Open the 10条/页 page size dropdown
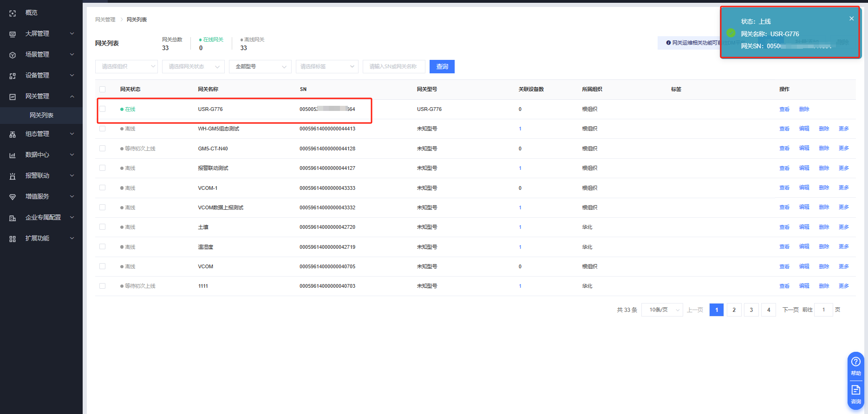The width and height of the screenshot is (868, 414). (x=662, y=310)
